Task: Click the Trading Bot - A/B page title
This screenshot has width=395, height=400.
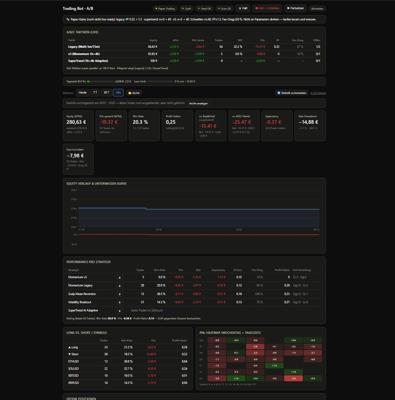Action: point(78,8)
